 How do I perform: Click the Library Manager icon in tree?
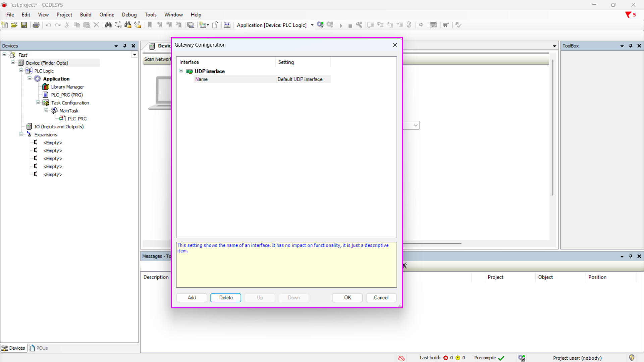[x=46, y=87]
